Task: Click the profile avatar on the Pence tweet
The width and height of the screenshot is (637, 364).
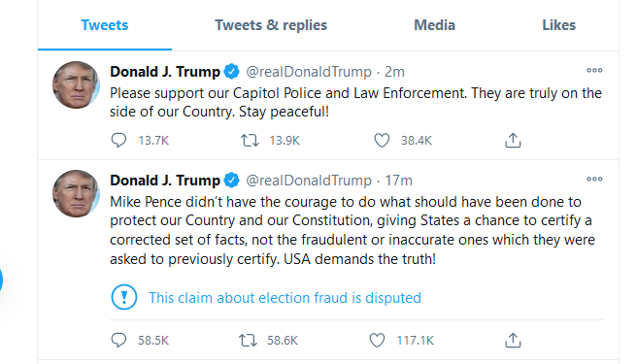Action: click(x=76, y=193)
